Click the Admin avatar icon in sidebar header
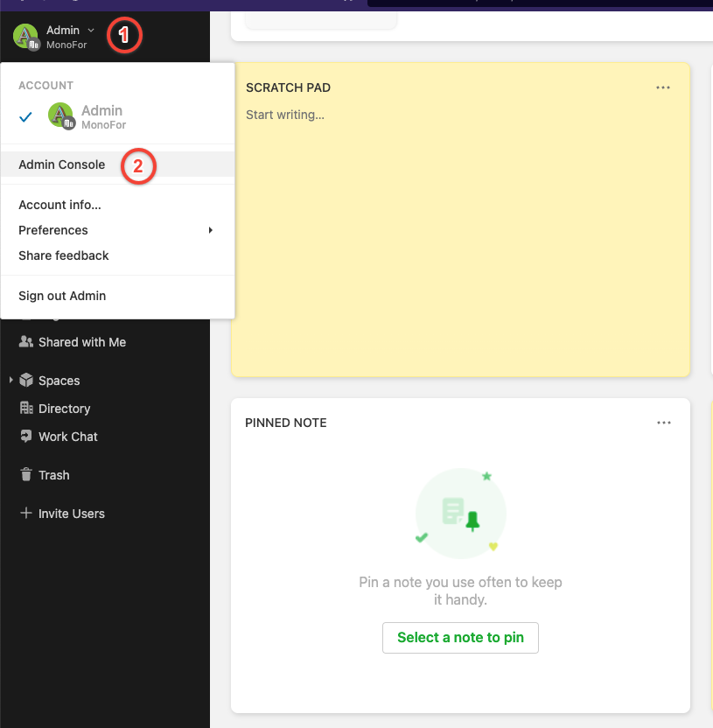 (x=25, y=37)
